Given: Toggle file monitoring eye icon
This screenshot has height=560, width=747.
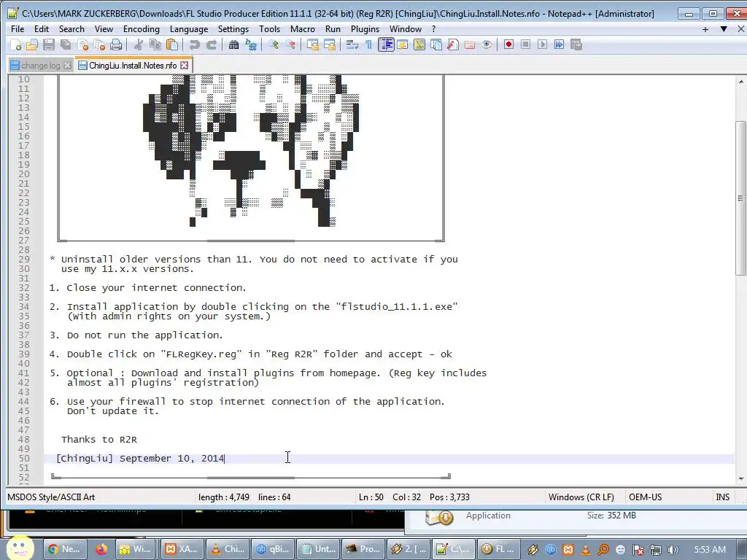Looking at the screenshot, I should pos(487,44).
